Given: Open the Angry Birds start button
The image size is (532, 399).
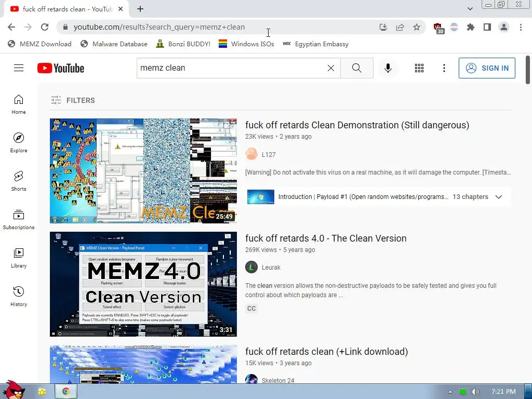Looking at the screenshot, I should click(14, 390).
